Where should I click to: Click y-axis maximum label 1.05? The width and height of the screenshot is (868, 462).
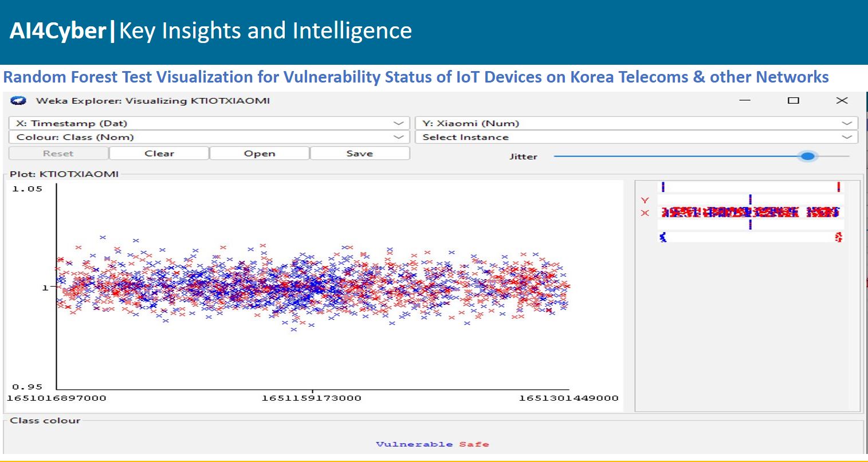(28, 189)
